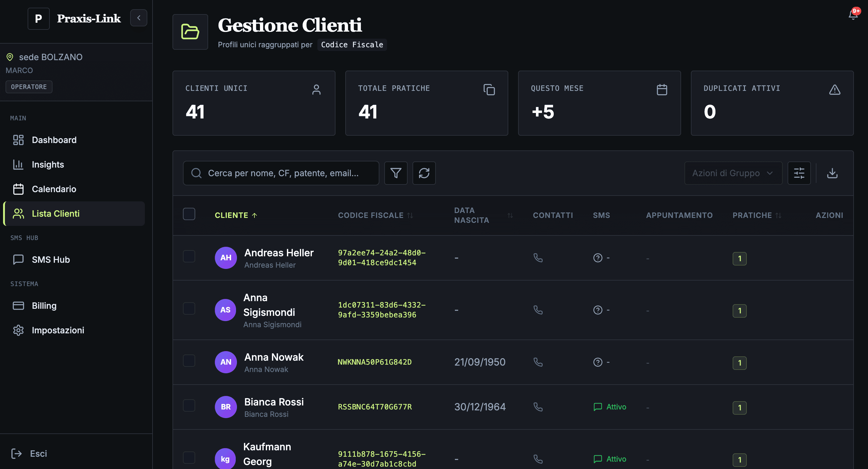Download the client list export
Screen dimensions: 868x469
[832, 173]
